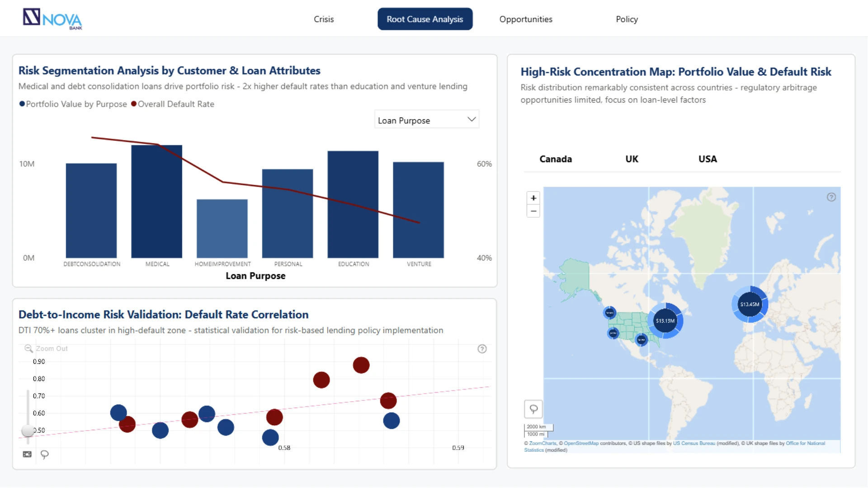Open the Loan Purpose dropdown
The width and height of the screenshot is (868, 488).
point(427,120)
